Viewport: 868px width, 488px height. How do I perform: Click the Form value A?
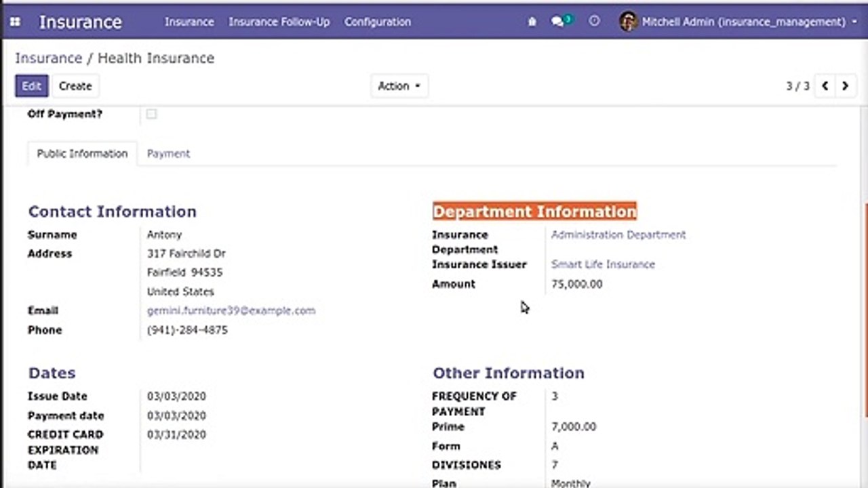pyautogui.click(x=555, y=446)
